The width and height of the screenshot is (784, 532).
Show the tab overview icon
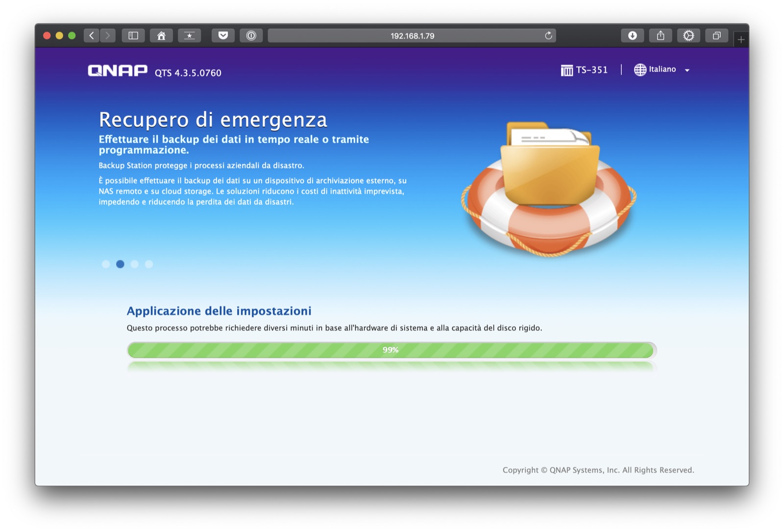(x=716, y=35)
